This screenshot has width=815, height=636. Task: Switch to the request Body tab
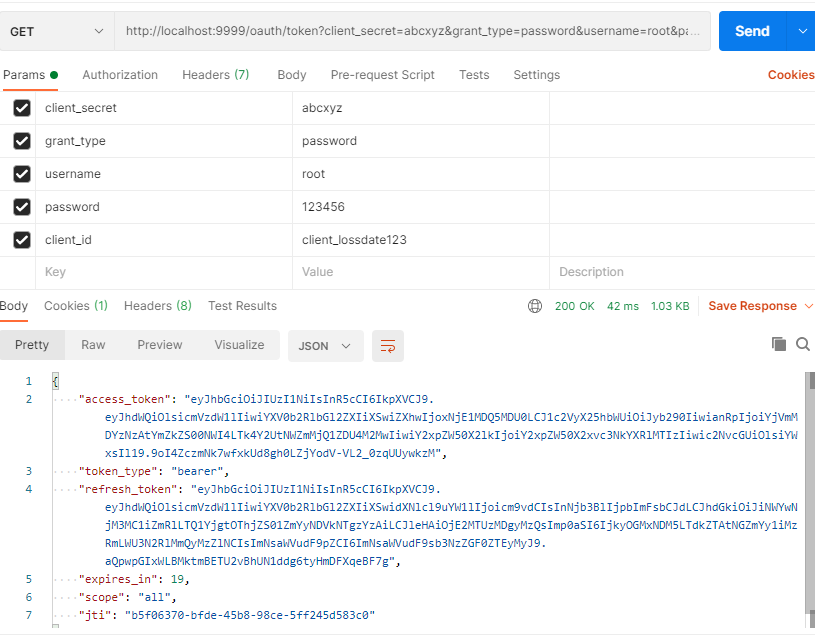pos(292,75)
